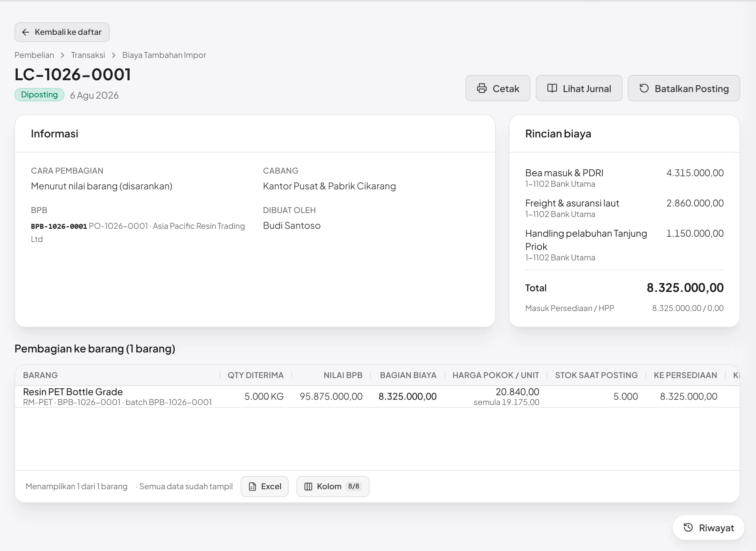Viewport: 756px width, 551px height.
Task: Click the semula 19.175,00 note
Action: click(506, 402)
